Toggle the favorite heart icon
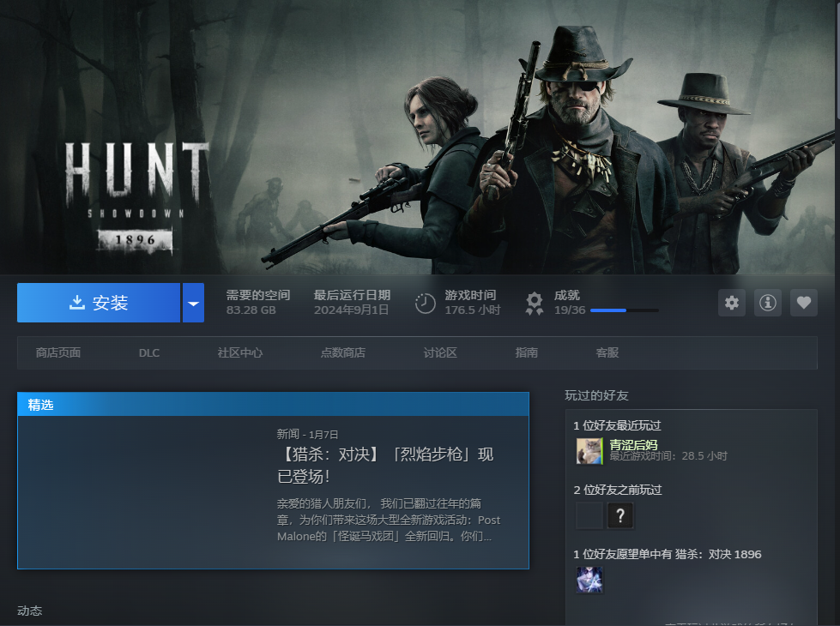The image size is (840, 626). (804, 303)
